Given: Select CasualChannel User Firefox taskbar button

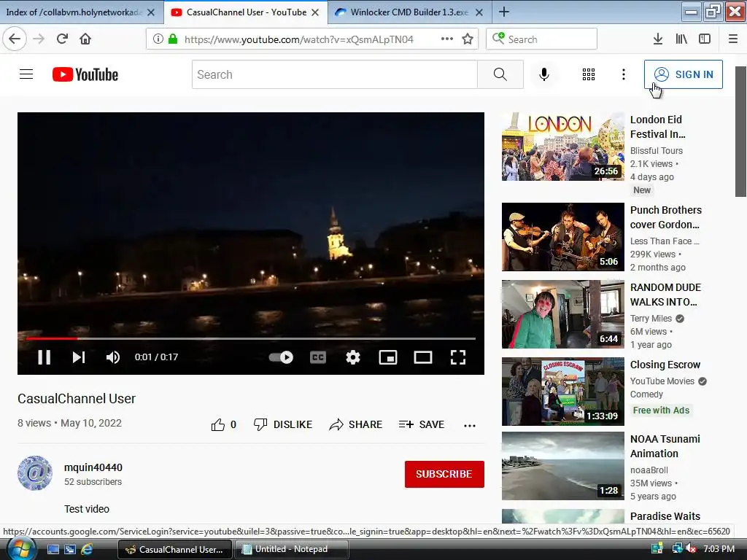Looking at the screenshot, I should [175, 549].
